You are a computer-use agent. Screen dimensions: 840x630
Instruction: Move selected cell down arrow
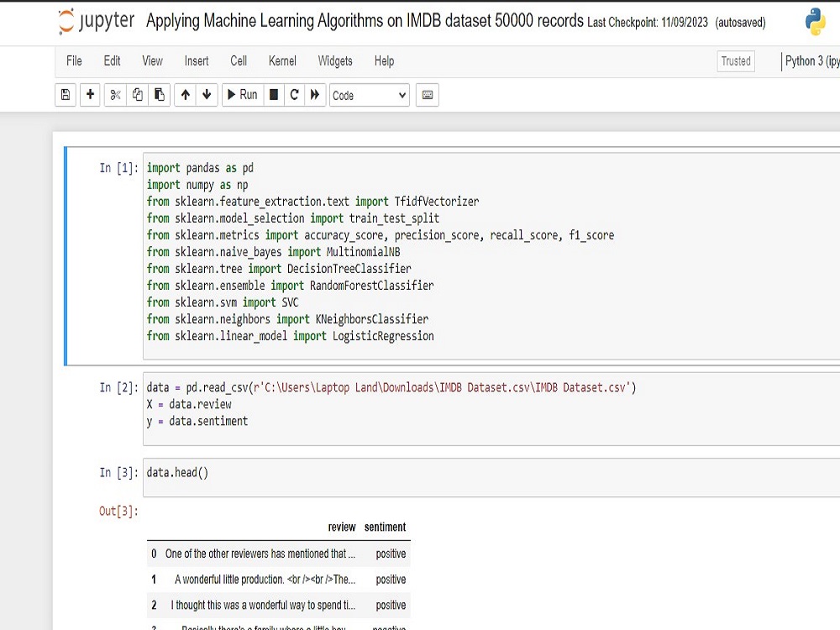pyautogui.click(x=207, y=95)
